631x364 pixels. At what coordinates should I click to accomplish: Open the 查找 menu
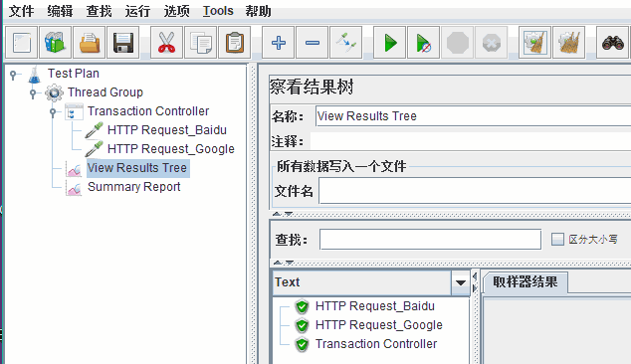coord(99,11)
